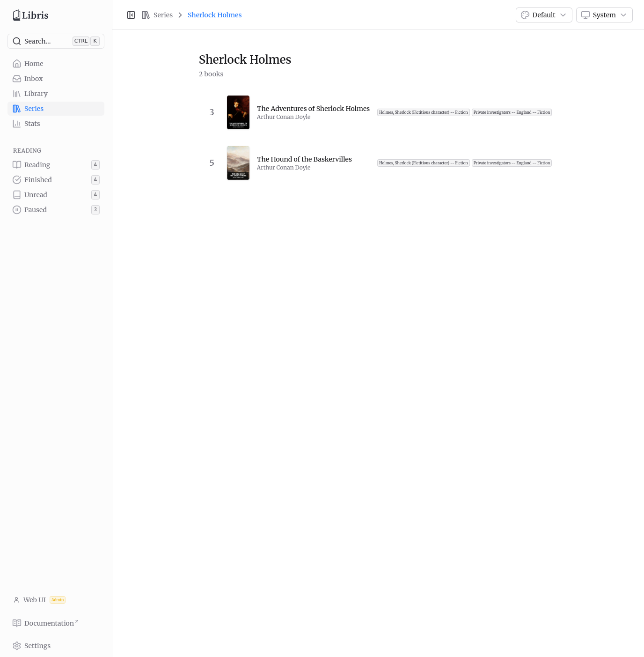Open the System appearance dropdown

coord(604,15)
